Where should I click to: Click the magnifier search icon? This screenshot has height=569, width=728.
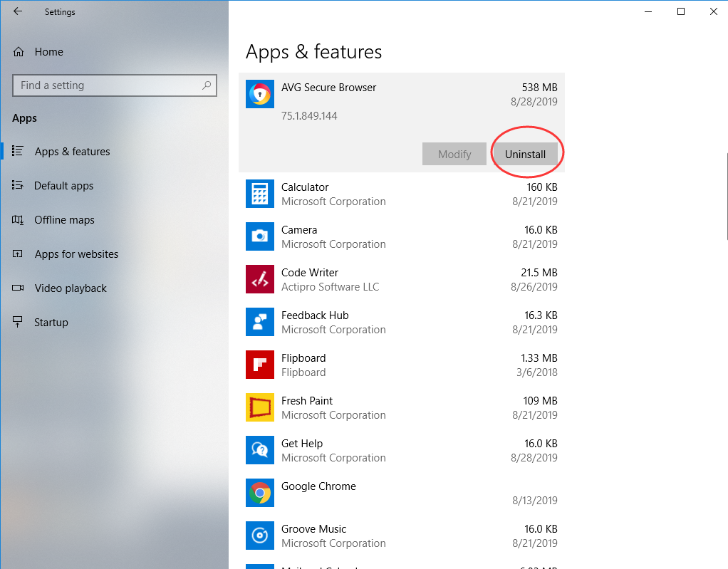click(207, 85)
